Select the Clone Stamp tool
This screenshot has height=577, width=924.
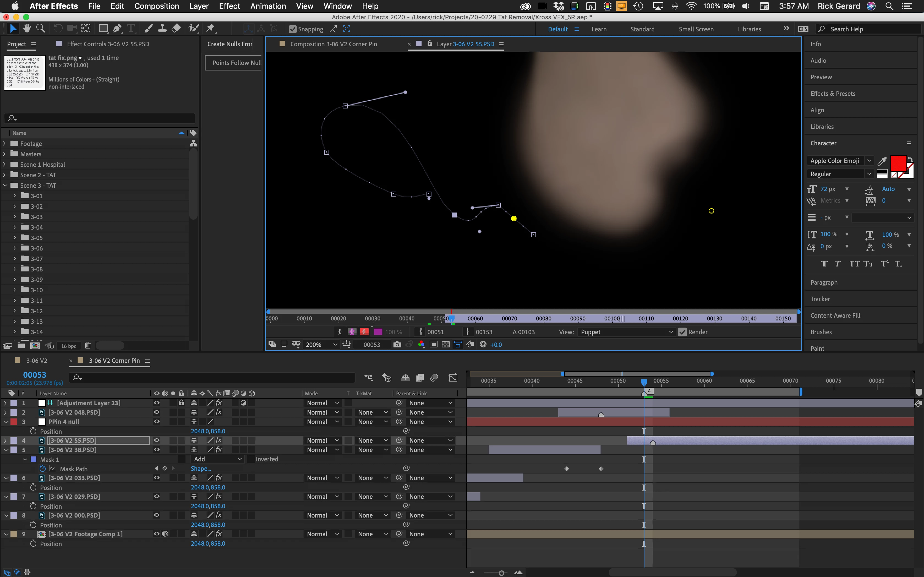pyautogui.click(x=162, y=29)
